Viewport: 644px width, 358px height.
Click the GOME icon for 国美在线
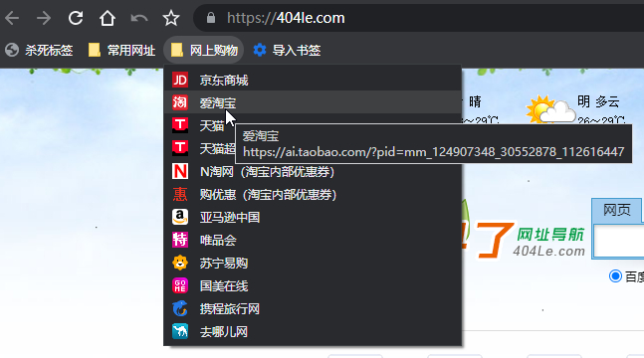pos(180,285)
